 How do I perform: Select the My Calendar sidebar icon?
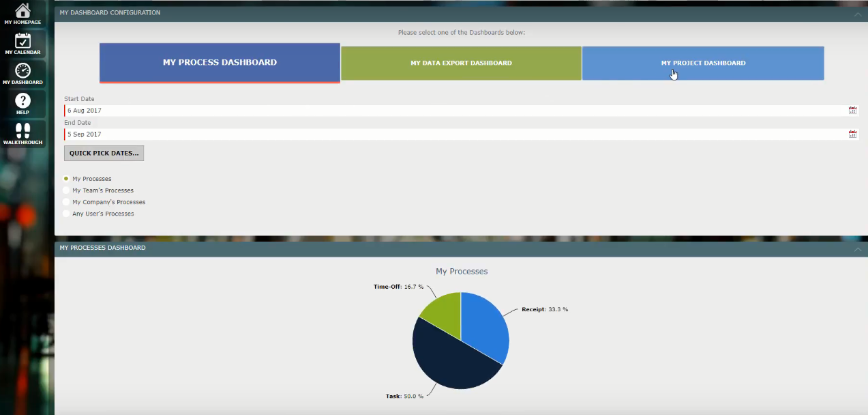coord(23,42)
